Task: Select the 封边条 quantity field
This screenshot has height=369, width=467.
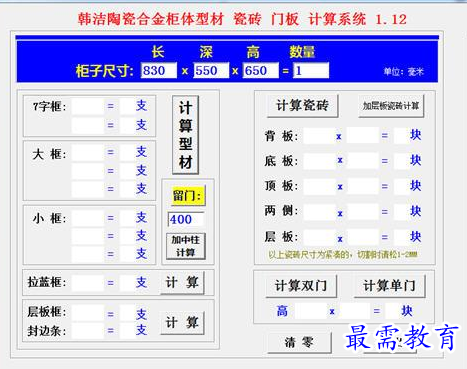Action: [127, 331]
